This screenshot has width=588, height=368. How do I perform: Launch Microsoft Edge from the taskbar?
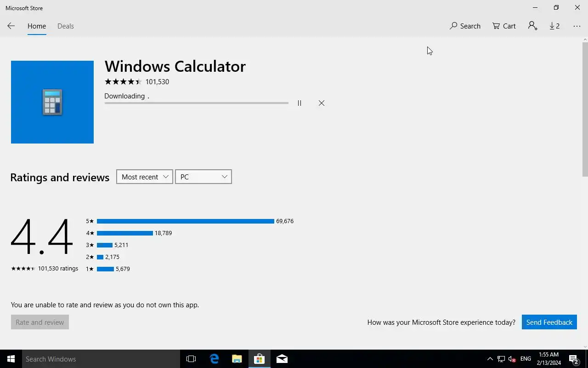click(x=214, y=359)
